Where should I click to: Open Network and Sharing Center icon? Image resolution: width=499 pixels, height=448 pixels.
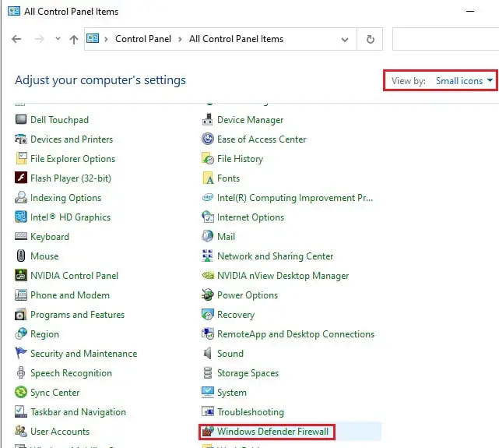(208, 256)
